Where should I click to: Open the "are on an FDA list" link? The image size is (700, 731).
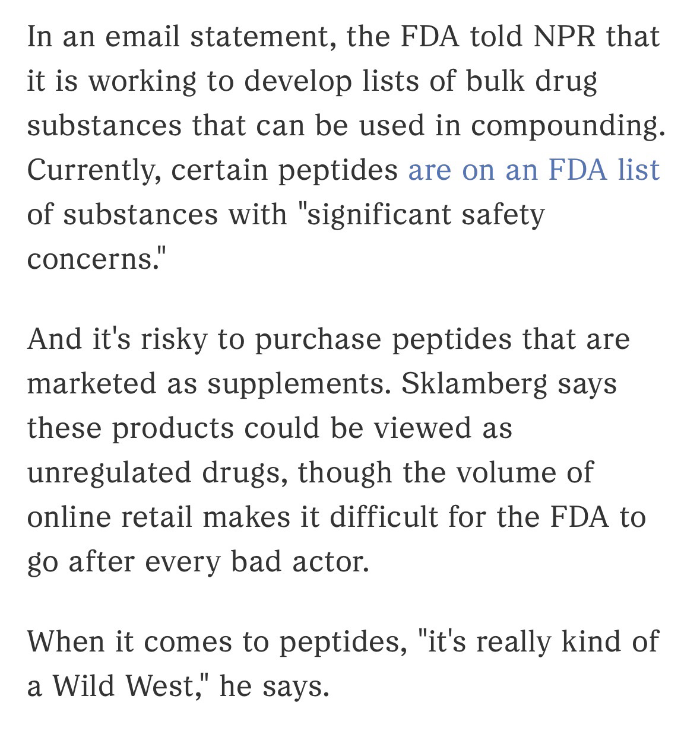[533, 170]
